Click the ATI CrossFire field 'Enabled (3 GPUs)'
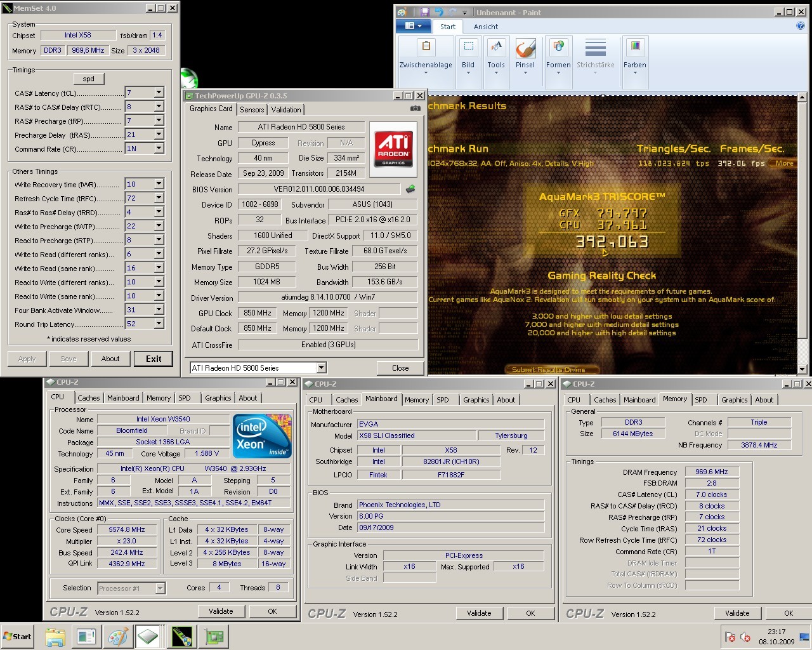The height and width of the screenshot is (650, 812). (x=328, y=345)
